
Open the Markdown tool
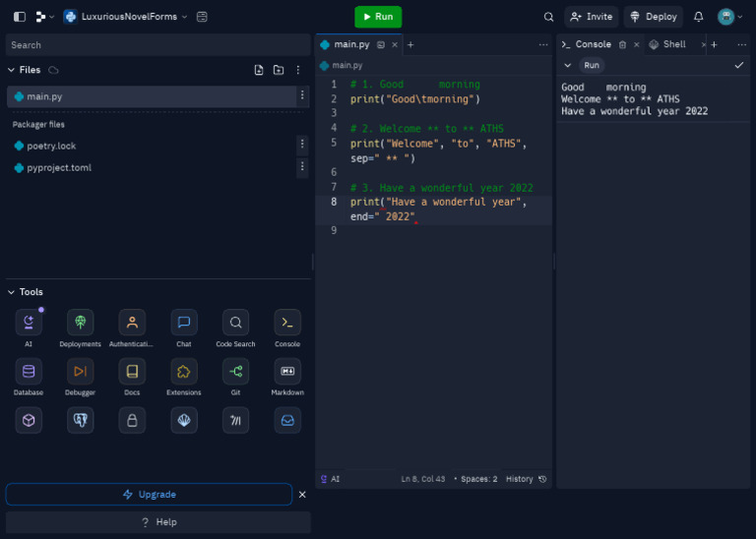[287, 371]
